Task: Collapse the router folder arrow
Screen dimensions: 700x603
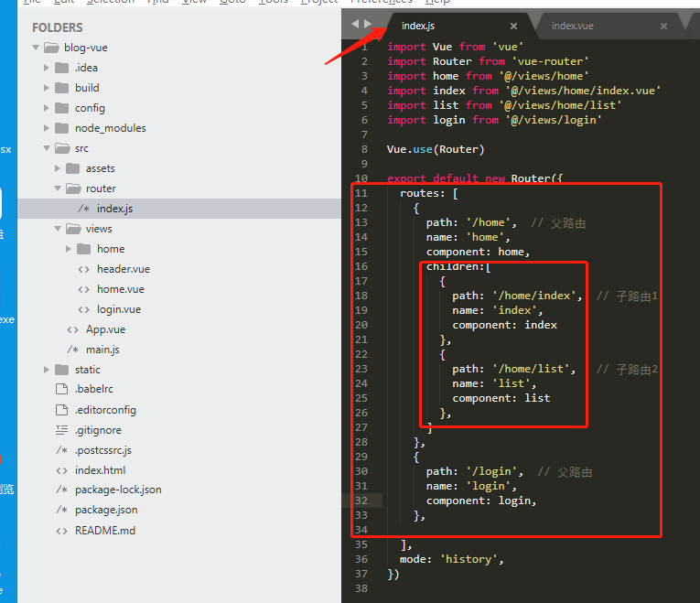Action: click(58, 188)
